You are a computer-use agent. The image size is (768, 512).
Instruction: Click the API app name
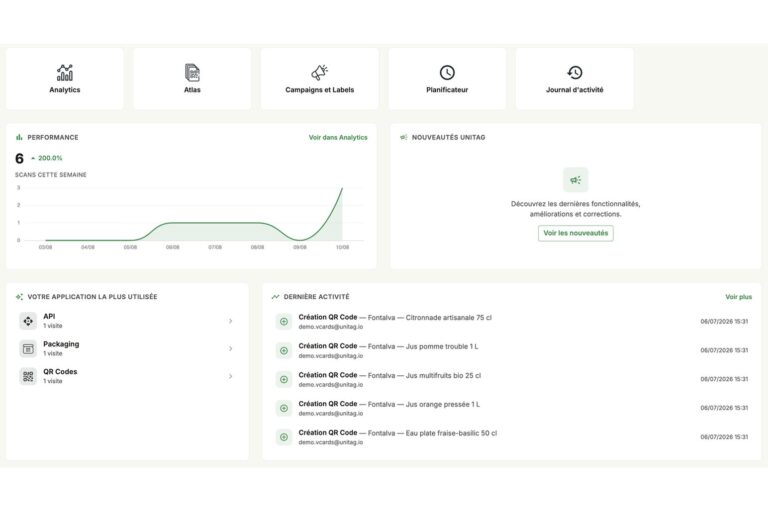pos(49,317)
